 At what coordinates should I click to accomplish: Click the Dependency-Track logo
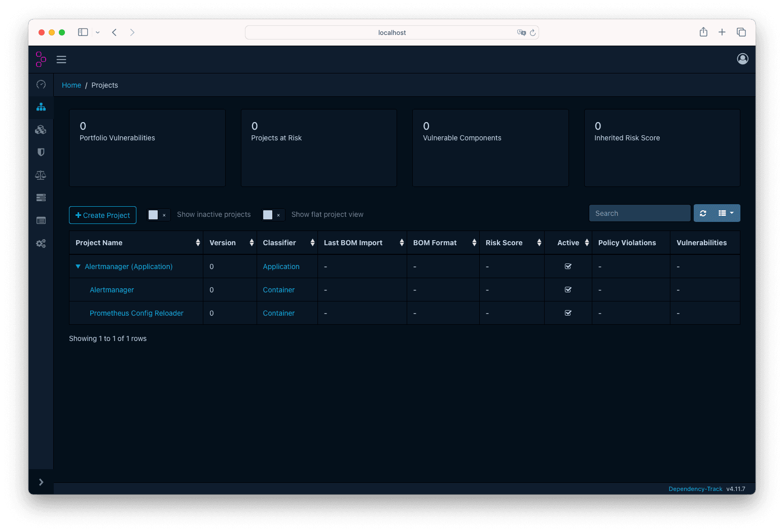pos(41,59)
